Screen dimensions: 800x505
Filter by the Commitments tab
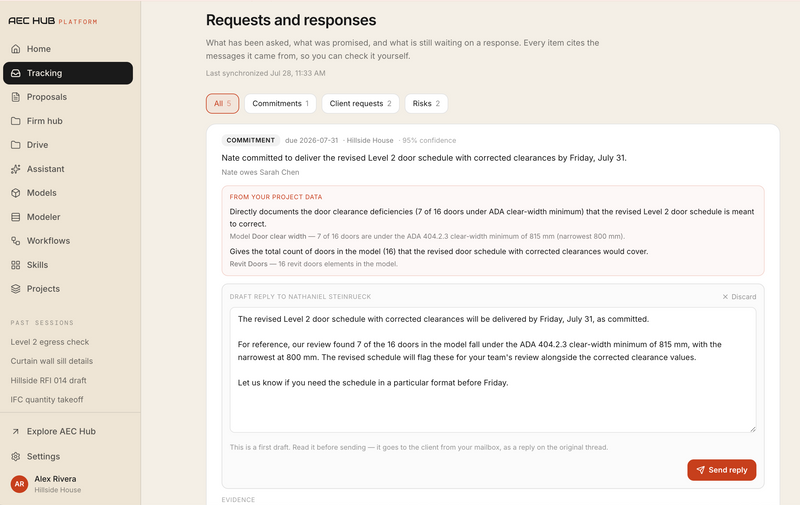[280, 104]
